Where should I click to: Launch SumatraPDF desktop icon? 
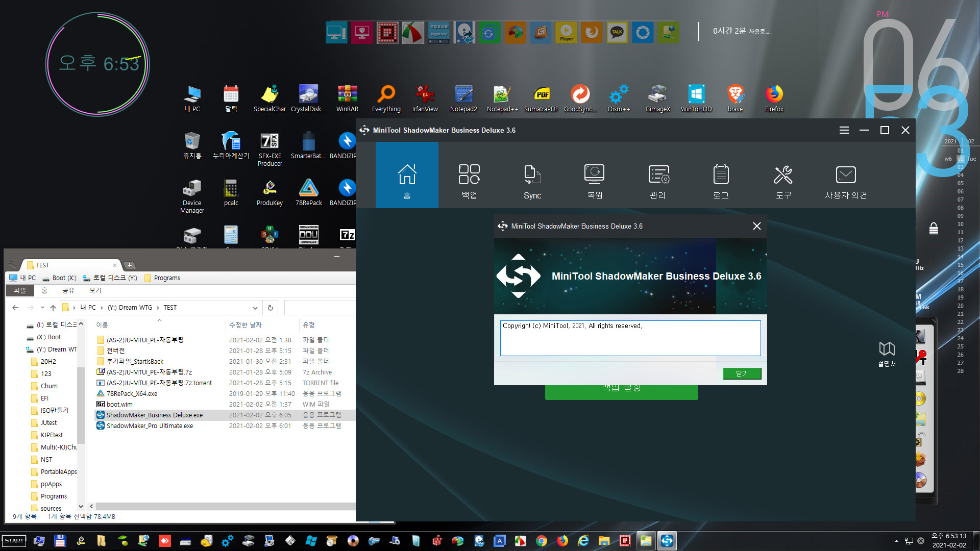click(542, 98)
